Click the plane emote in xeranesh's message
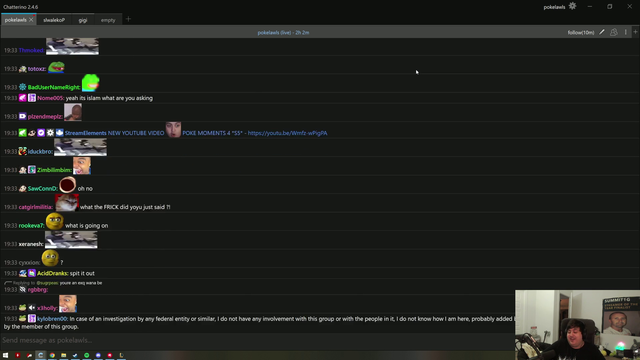 point(71,240)
